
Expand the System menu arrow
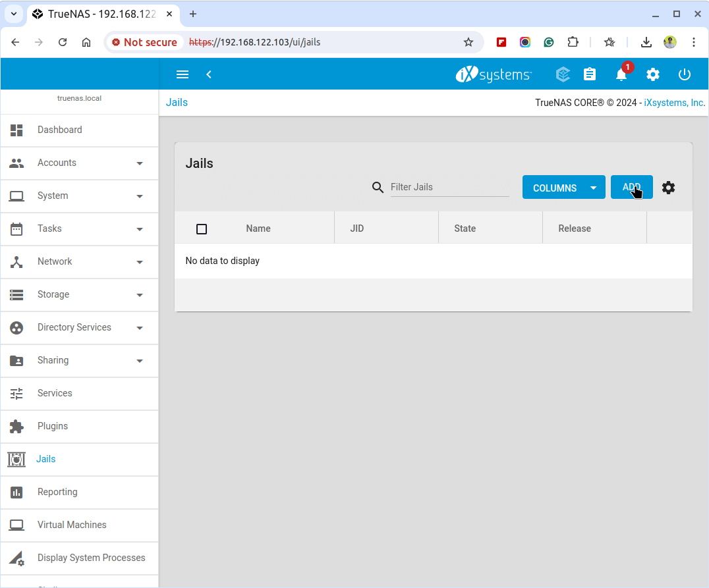click(140, 196)
